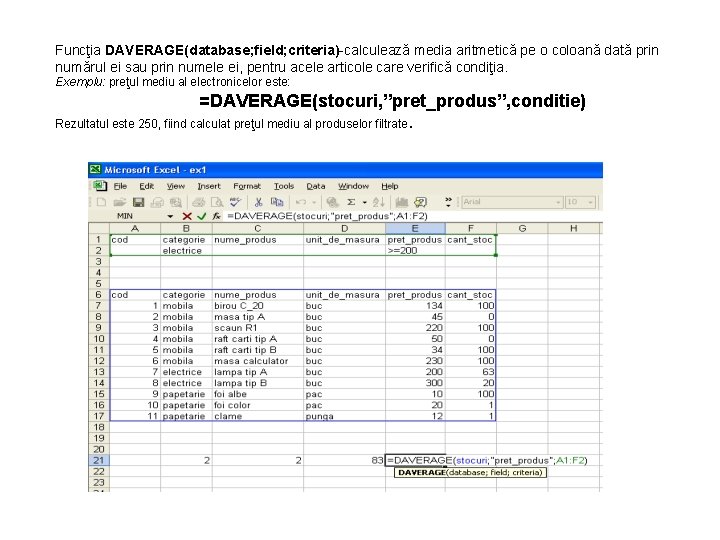This screenshot has height=540, width=720.
Task: Click the Open file icon
Action: click(119, 202)
